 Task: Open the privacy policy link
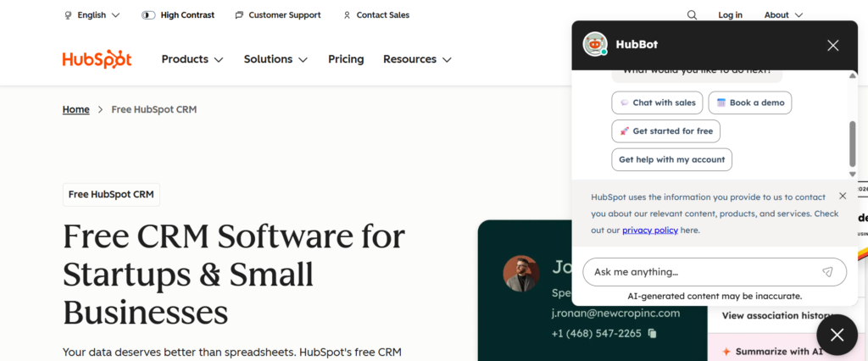click(x=649, y=230)
